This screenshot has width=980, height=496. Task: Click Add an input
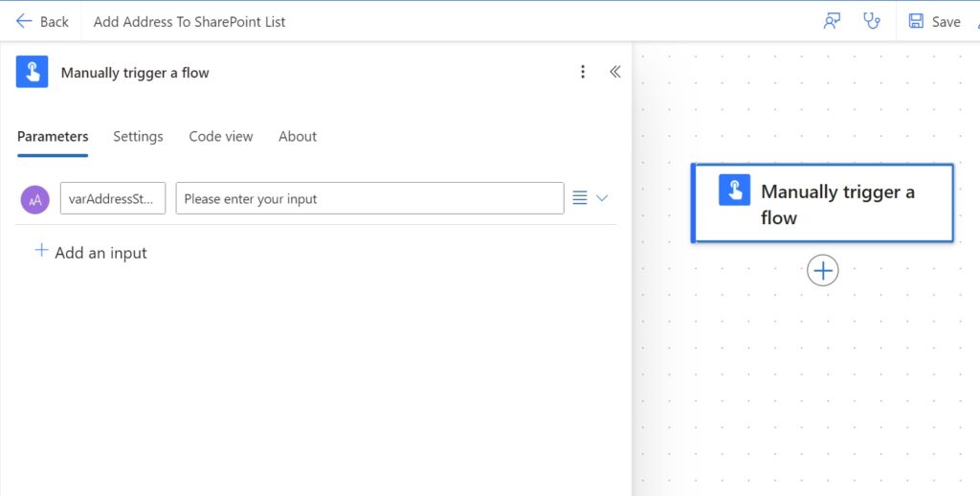coord(91,252)
